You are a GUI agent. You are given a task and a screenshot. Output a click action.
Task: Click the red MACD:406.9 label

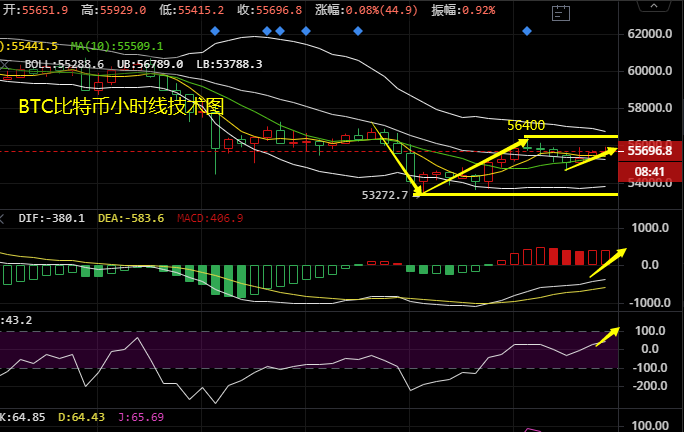point(209,217)
